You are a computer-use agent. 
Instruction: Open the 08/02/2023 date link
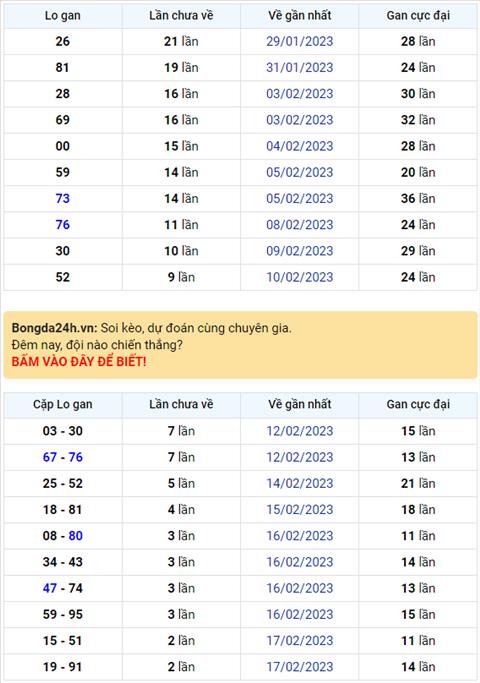point(300,225)
